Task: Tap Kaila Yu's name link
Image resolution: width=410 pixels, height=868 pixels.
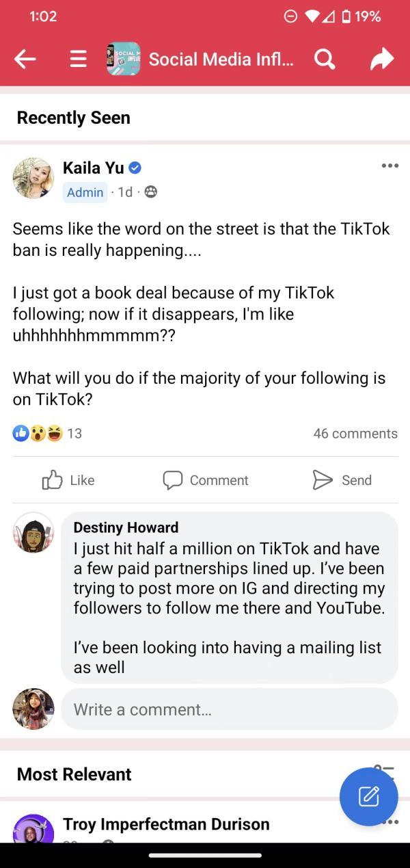Action: pos(94,168)
